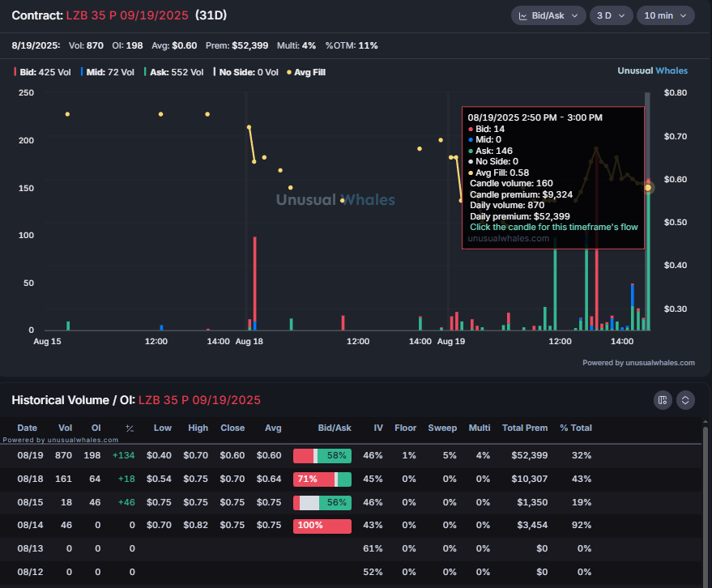Select the 08/18 table row date
The image size is (712, 588).
tap(31, 479)
